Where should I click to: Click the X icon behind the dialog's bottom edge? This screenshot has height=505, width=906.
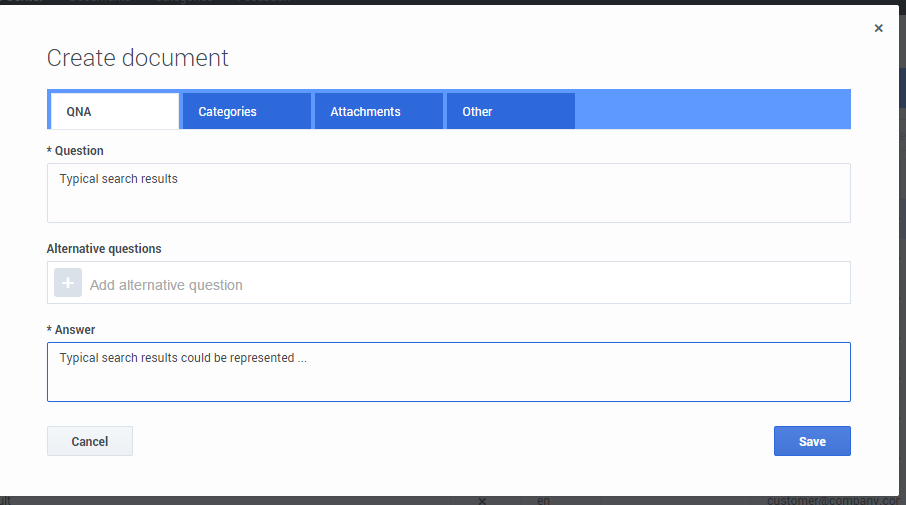481,500
